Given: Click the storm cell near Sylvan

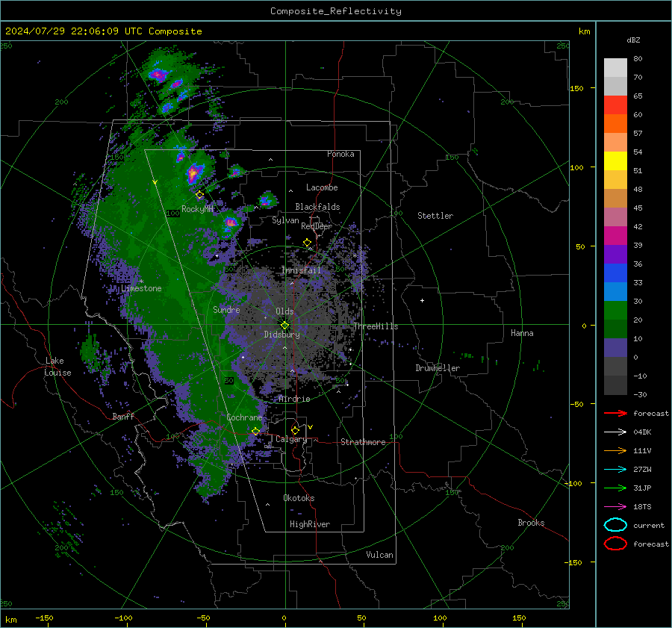Looking at the screenshot, I should tap(266, 200).
